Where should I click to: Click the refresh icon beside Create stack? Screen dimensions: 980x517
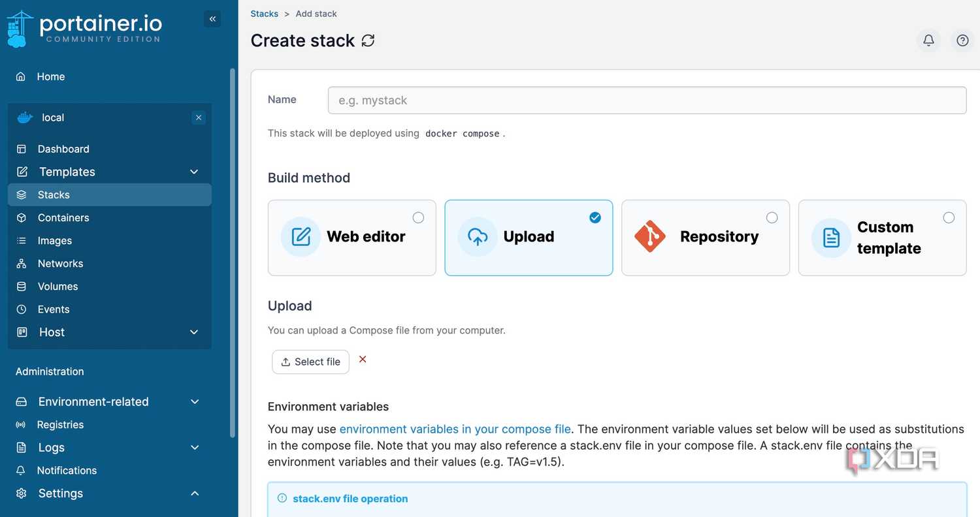(x=368, y=40)
